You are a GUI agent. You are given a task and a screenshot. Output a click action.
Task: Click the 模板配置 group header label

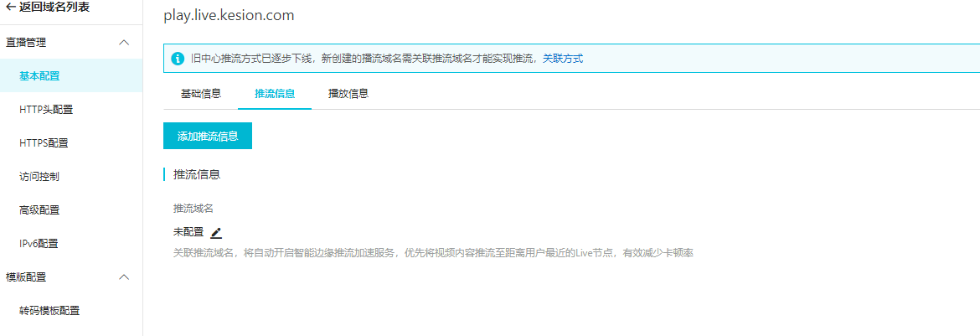(x=26, y=277)
